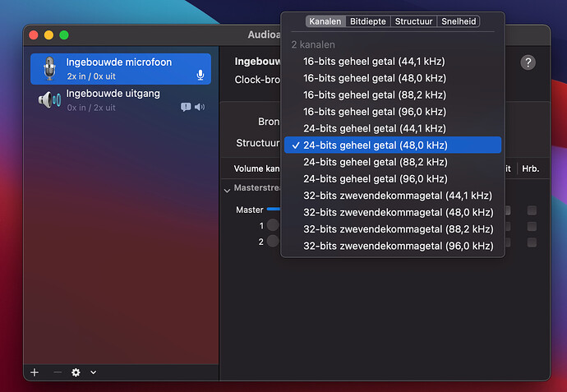Choose 24-bits geheel getal (96,0 kHz)
Viewport: 567px width, 392px height.
click(393, 178)
